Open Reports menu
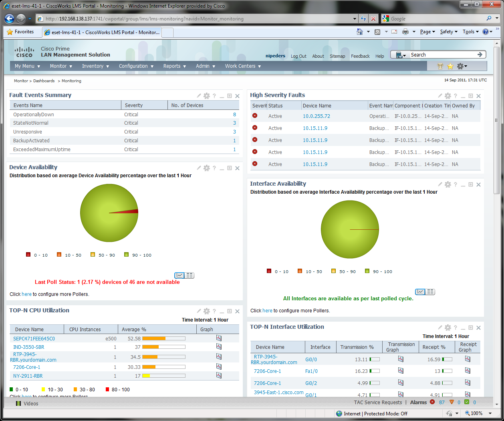The width and height of the screenshot is (504, 421). 174,66
